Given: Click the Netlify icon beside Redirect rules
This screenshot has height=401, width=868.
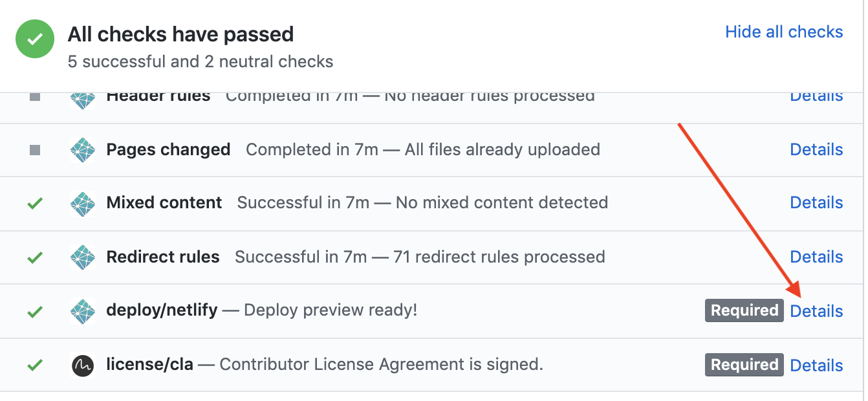Looking at the screenshot, I should click(82, 257).
